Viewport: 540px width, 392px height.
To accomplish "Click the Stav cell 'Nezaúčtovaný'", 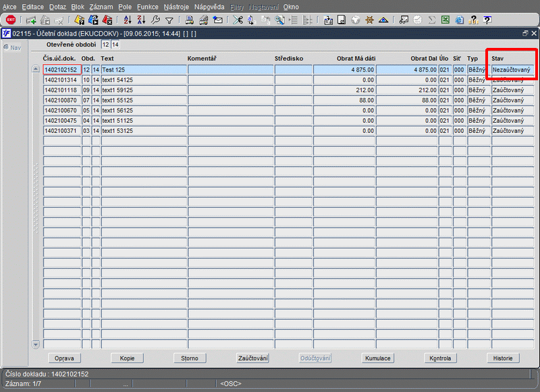I will pos(512,69).
